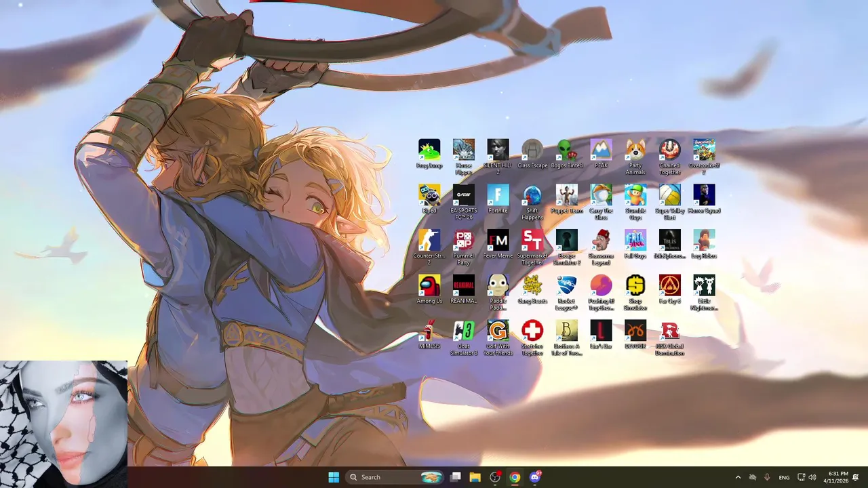Launch the green alien Bogos Binted icon

[567, 154]
